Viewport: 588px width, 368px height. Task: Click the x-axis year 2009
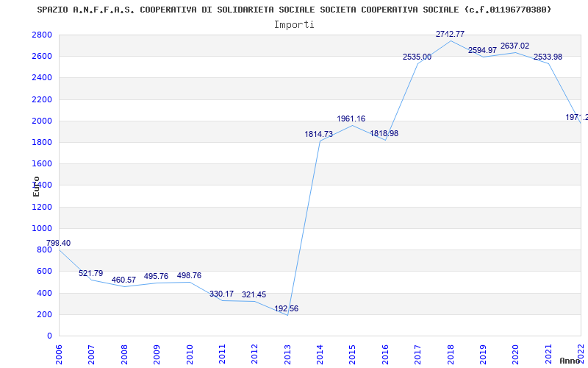(x=157, y=355)
